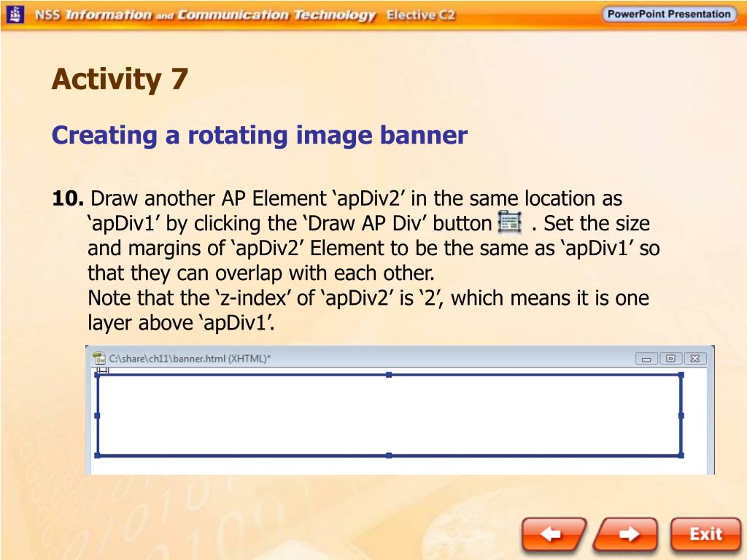Image resolution: width=747 pixels, height=560 pixels.
Task: Click the bottom-right corner handle of apDiv2
Action: [x=681, y=456]
